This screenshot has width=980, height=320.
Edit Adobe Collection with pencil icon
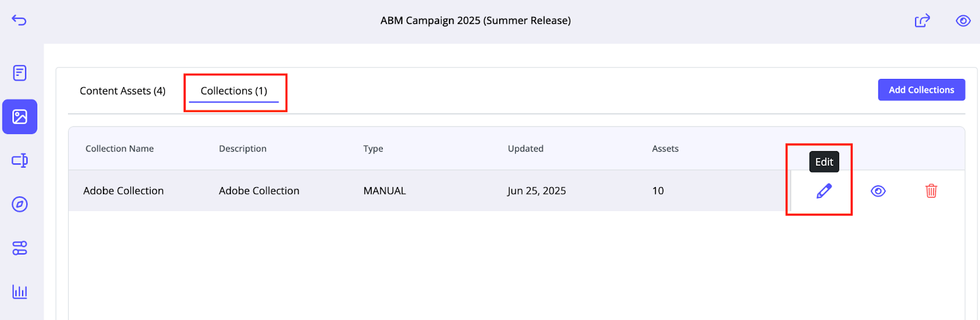(824, 191)
